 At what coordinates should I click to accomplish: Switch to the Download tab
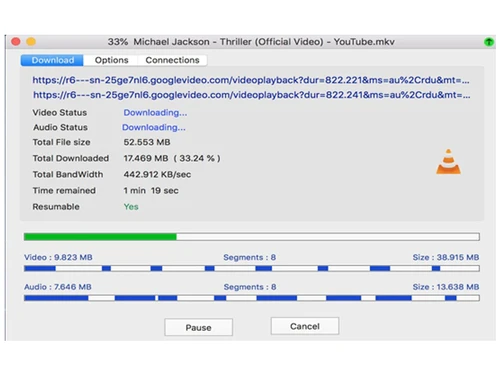(52, 60)
